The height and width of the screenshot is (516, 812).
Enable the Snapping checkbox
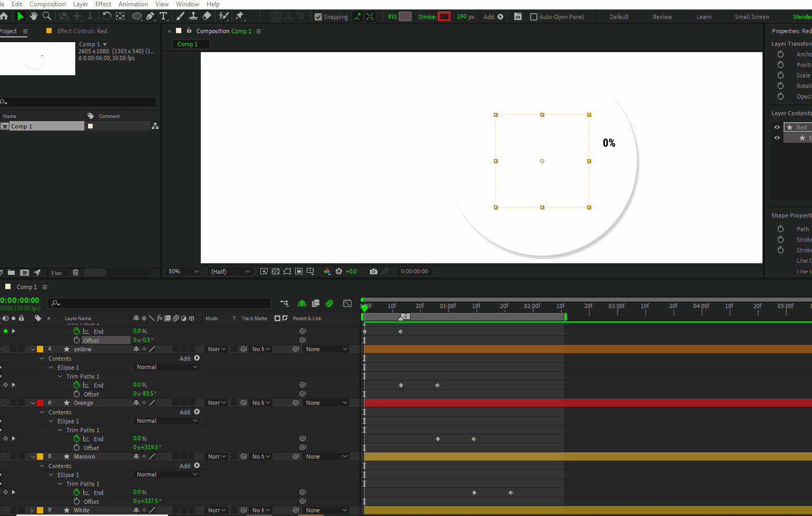(x=318, y=17)
